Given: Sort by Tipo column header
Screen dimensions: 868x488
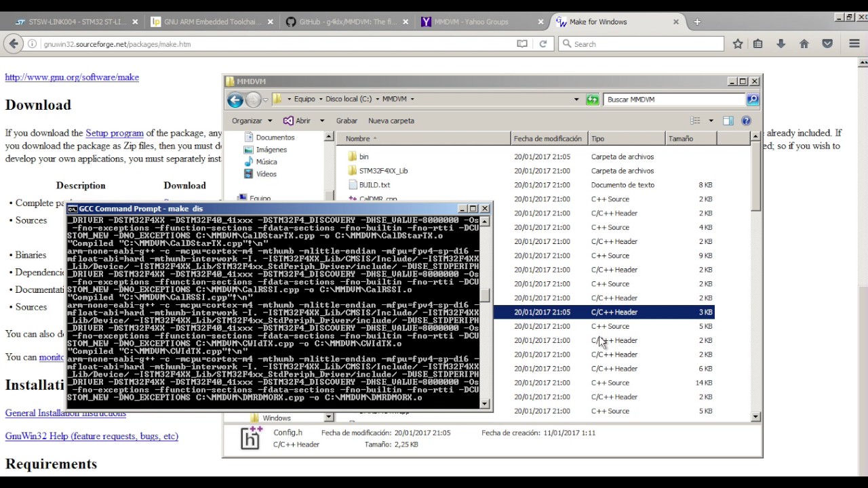Looking at the screenshot, I should tap(627, 138).
